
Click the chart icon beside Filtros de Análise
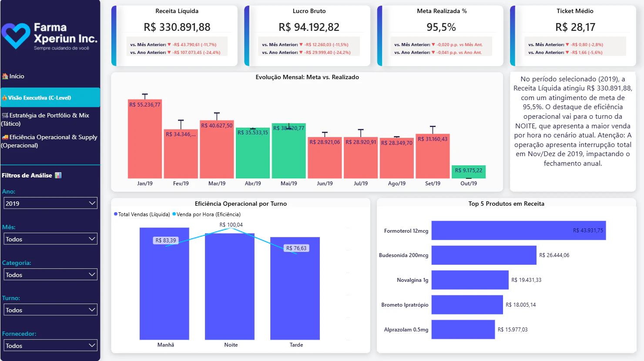58,175
